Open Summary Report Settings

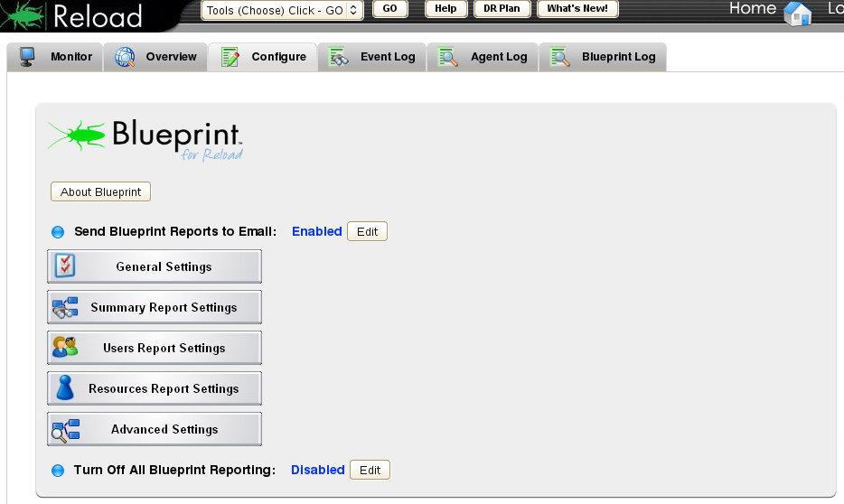155,307
